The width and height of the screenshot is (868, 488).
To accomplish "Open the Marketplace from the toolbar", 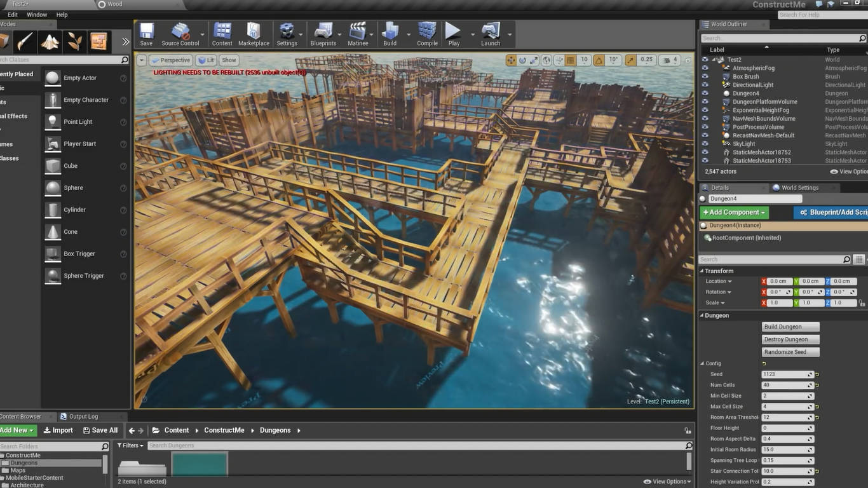I will tap(254, 34).
